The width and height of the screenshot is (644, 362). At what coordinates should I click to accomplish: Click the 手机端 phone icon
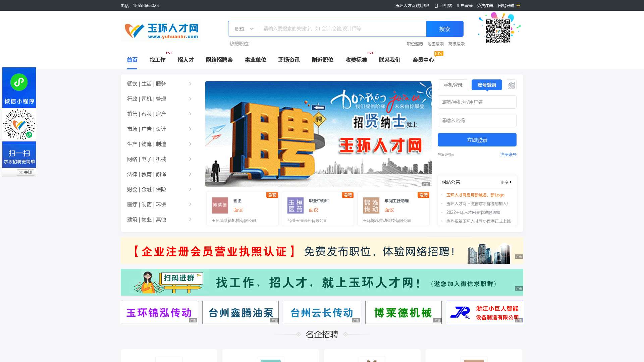point(436,6)
